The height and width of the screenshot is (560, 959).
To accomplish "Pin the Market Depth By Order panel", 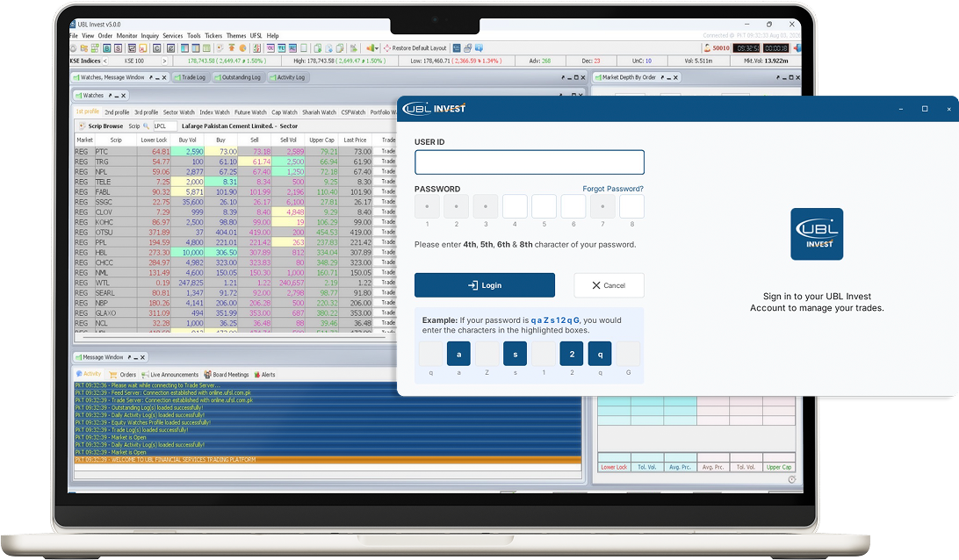I will tap(662, 77).
